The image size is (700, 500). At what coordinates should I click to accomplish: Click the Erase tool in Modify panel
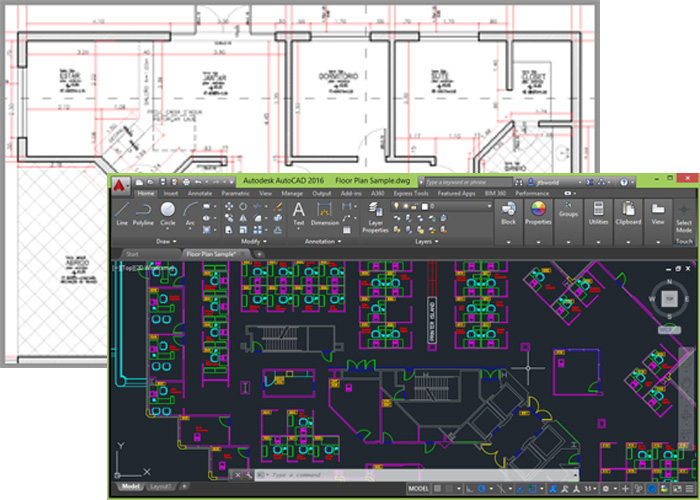tap(278, 206)
